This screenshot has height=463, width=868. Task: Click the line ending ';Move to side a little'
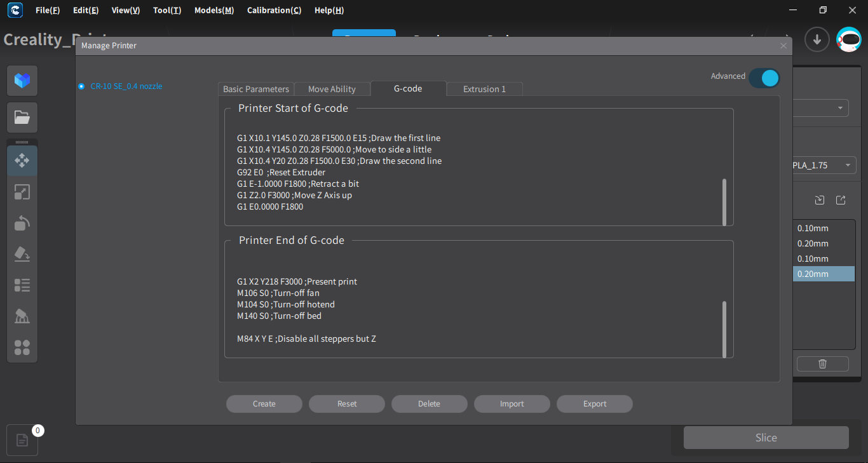pos(334,149)
